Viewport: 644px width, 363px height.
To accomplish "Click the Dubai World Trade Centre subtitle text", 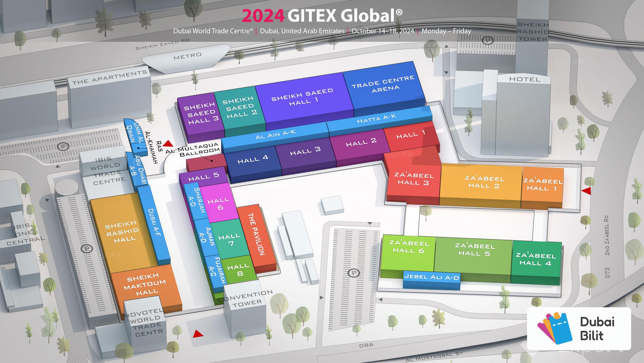I will (213, 31).
